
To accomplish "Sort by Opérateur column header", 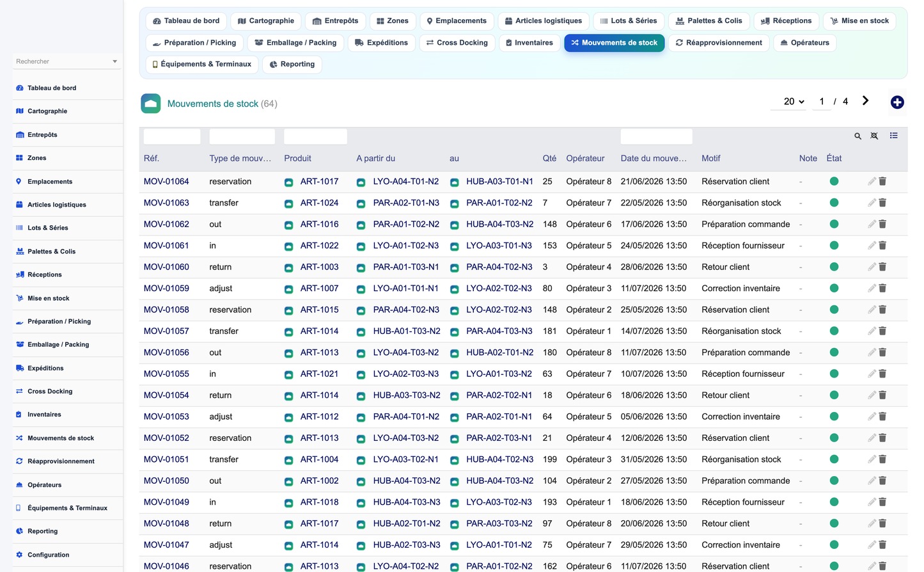I will (x=585, y=159).
